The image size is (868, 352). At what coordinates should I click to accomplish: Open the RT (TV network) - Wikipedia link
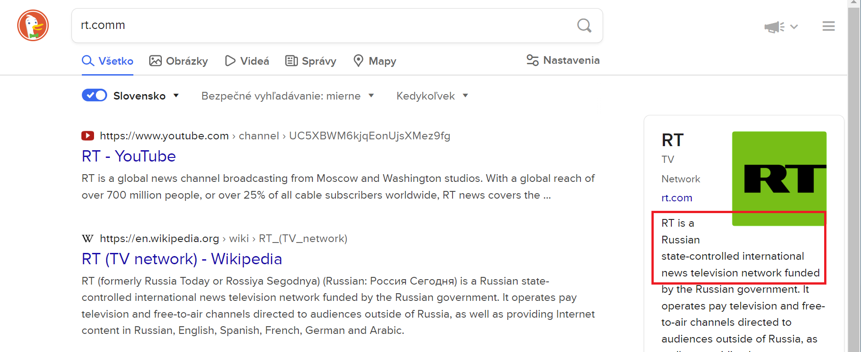pos(182,259)
